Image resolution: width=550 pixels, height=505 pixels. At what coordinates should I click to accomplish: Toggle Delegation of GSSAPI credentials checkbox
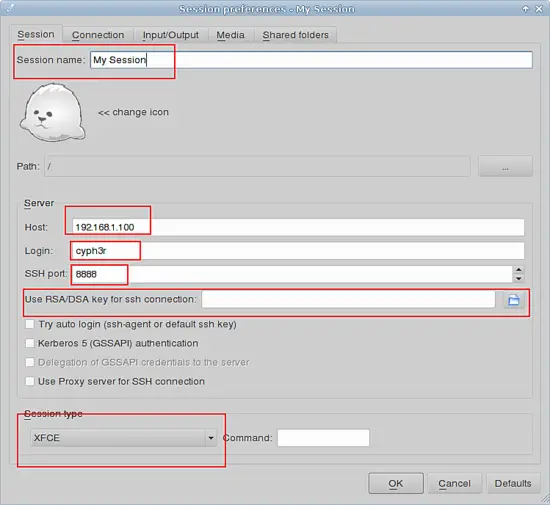click(30, 362)
